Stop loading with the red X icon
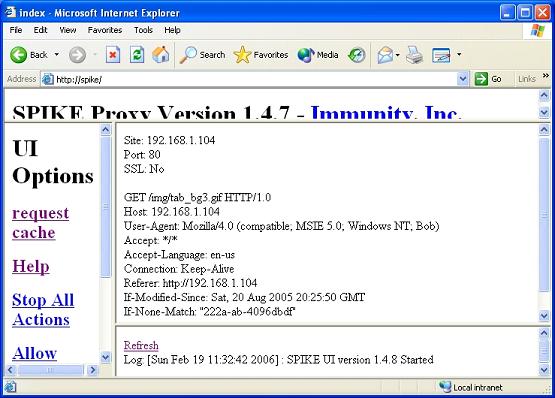This screenshot has width=555, height=398. click(113, 55)
